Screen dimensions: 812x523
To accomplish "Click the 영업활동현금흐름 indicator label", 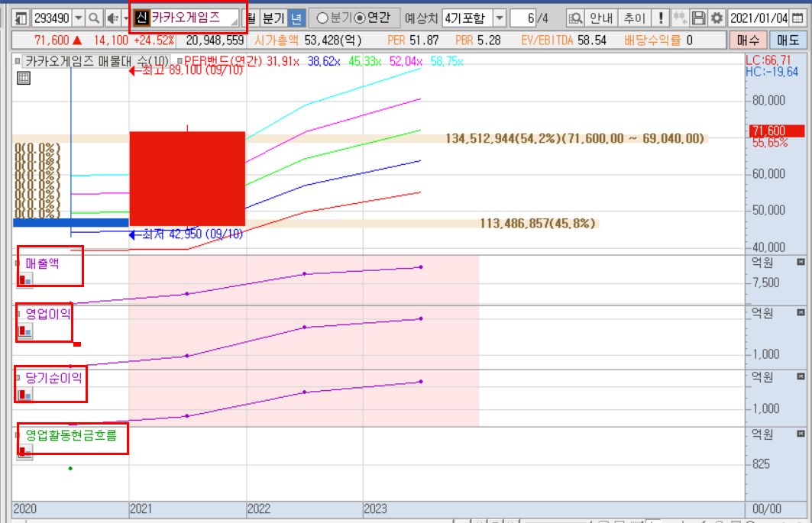I will point(71,435).
